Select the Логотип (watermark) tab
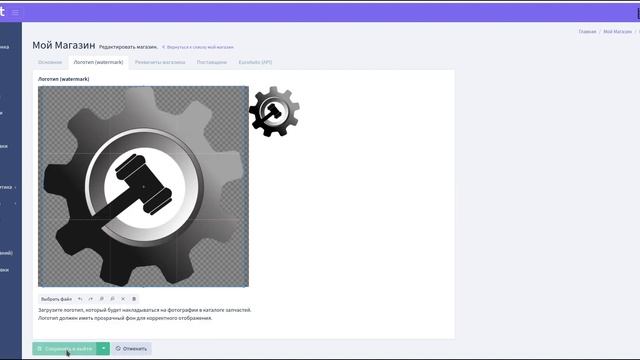 pos(98,62)
